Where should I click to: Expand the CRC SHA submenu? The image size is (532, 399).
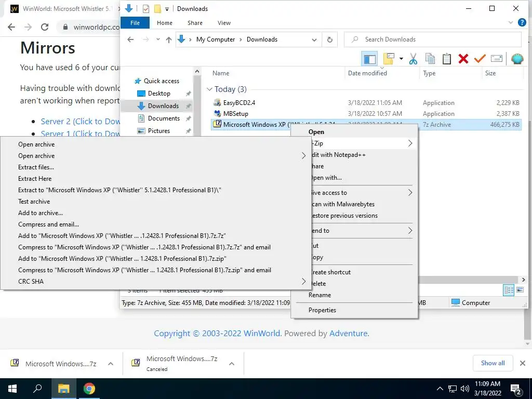[x=303, y=281]
